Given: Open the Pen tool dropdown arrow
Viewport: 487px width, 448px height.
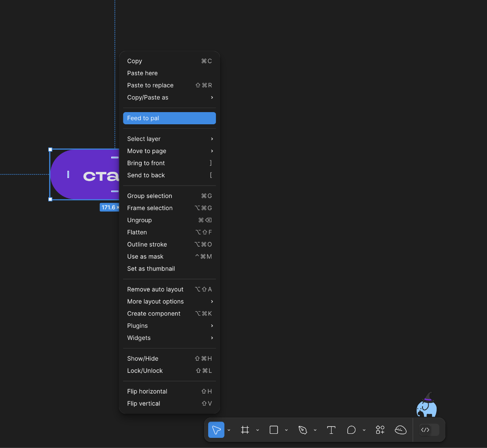Looking at the screenshot, I should click(x=315, y=430).
